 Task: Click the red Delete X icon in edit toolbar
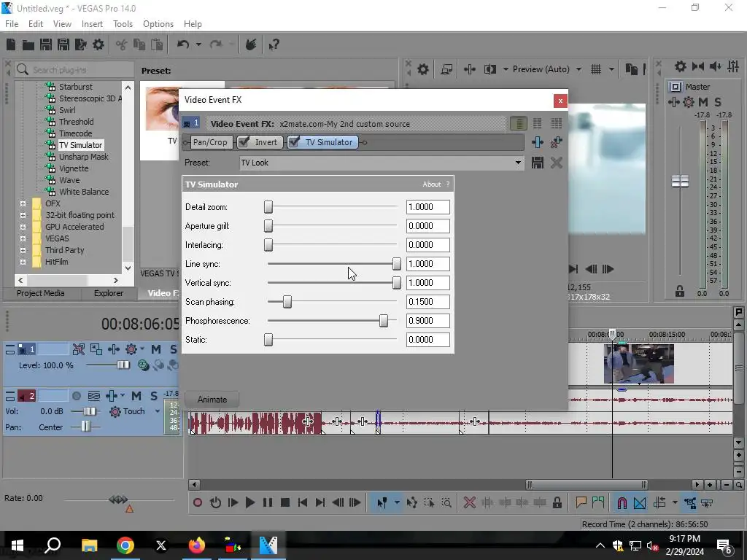(470, 502)
